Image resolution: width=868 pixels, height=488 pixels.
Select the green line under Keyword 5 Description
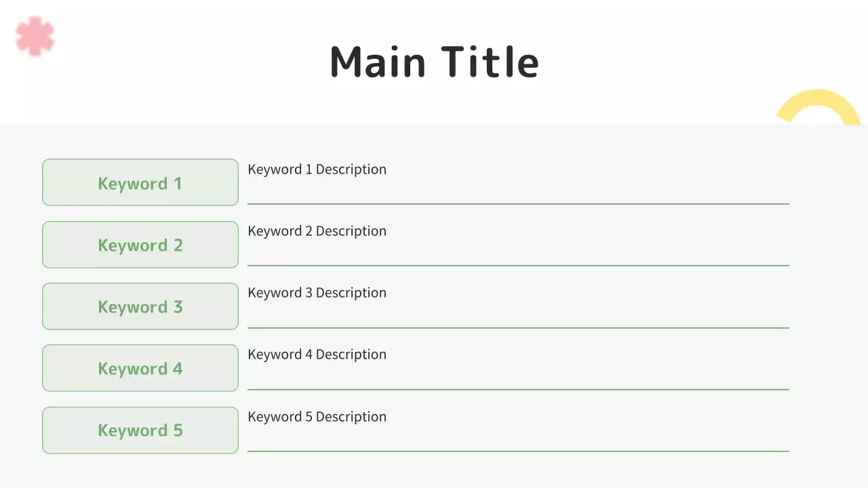point(518,451)
